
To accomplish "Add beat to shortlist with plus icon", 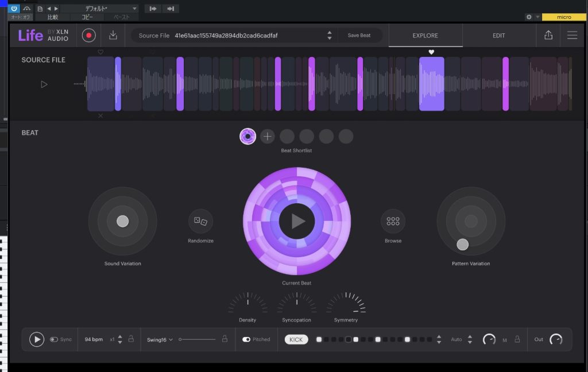I will (x=268, y=137).
